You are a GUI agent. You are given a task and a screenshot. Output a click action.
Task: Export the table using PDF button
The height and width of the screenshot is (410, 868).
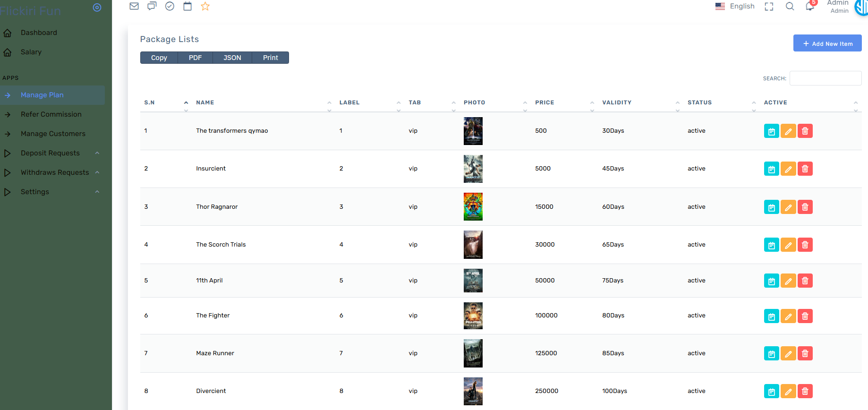tap(195, 58)
